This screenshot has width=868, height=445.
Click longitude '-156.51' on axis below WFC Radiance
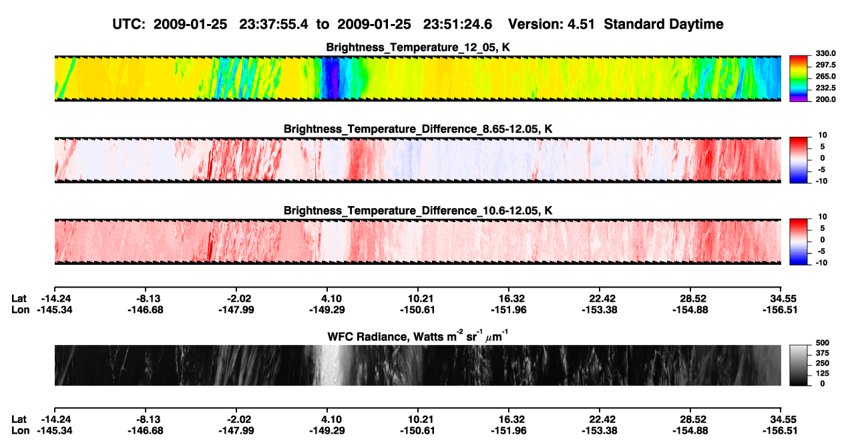[782, 430]
